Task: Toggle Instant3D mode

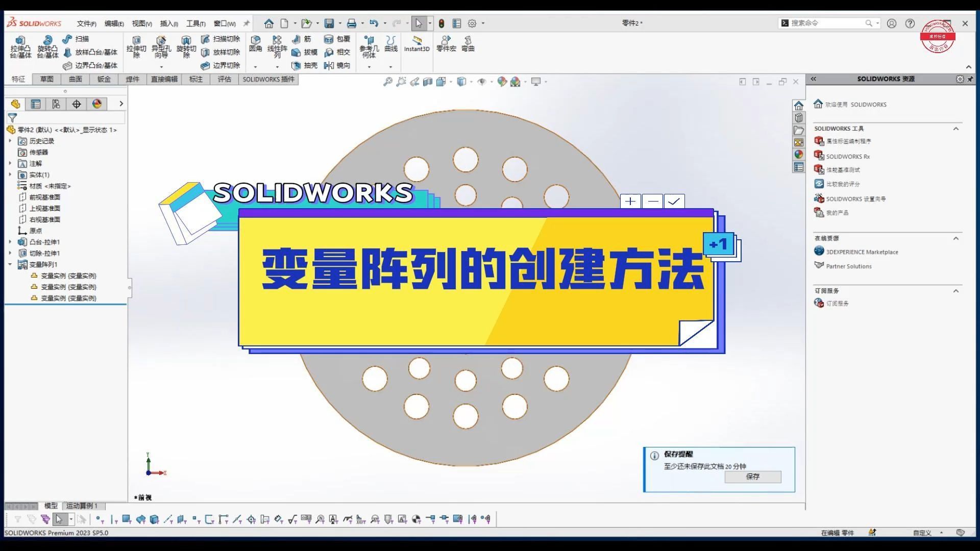Action: click(417, 43)
